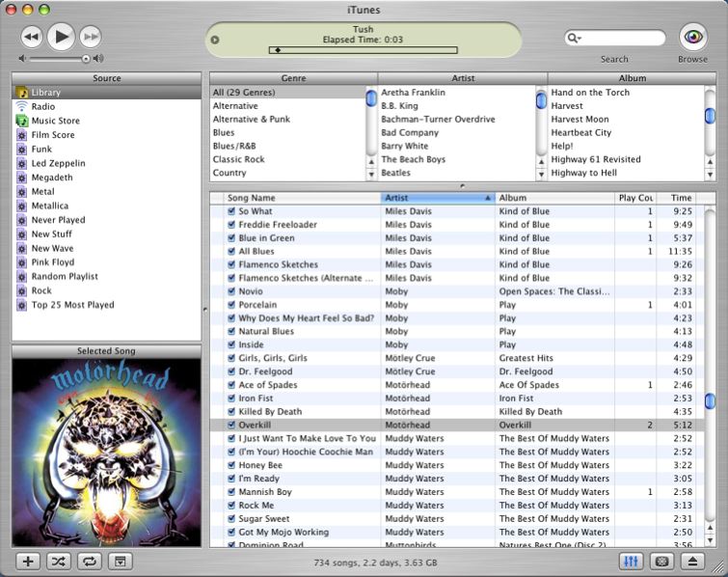Open the equalizer window
728x577 pixels.
point(633,561)
